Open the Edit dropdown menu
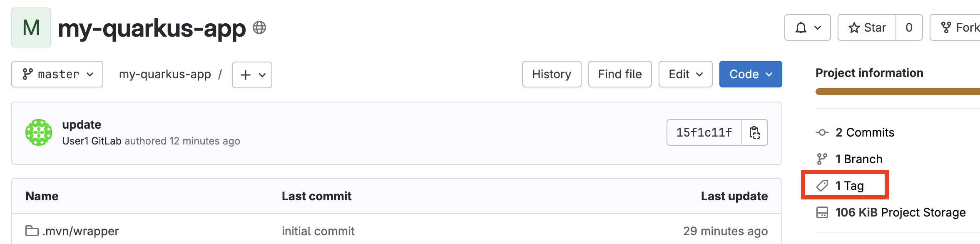 (x=686, y=74)
